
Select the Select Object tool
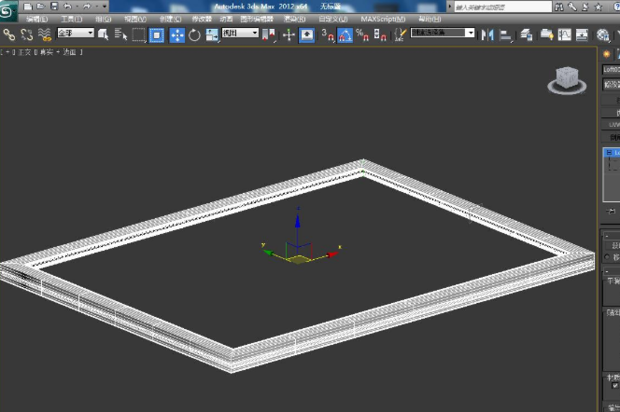103,35
